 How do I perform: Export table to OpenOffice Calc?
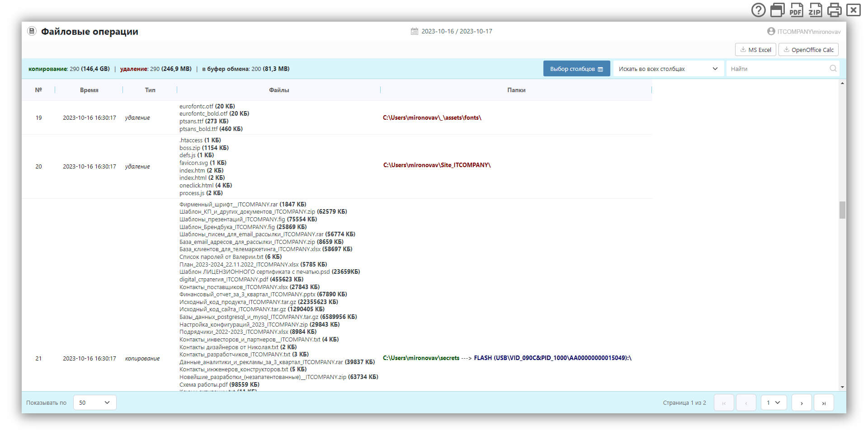pos(808,50)
